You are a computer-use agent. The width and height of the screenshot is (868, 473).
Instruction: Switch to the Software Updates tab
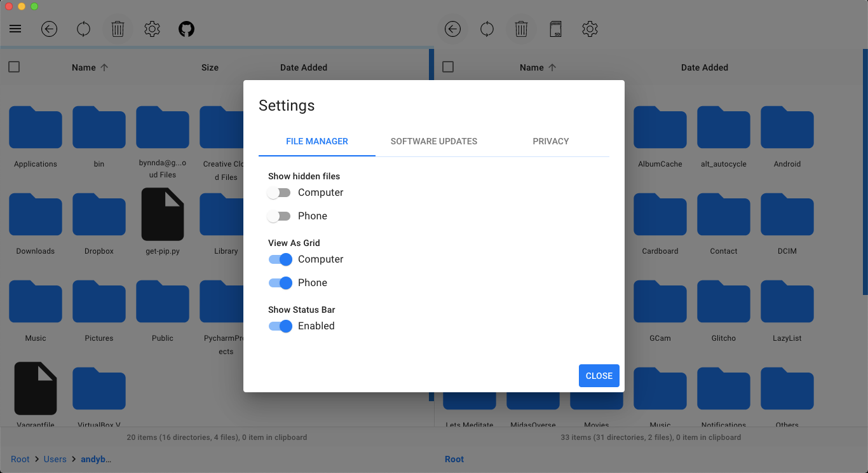click(434, 141)
